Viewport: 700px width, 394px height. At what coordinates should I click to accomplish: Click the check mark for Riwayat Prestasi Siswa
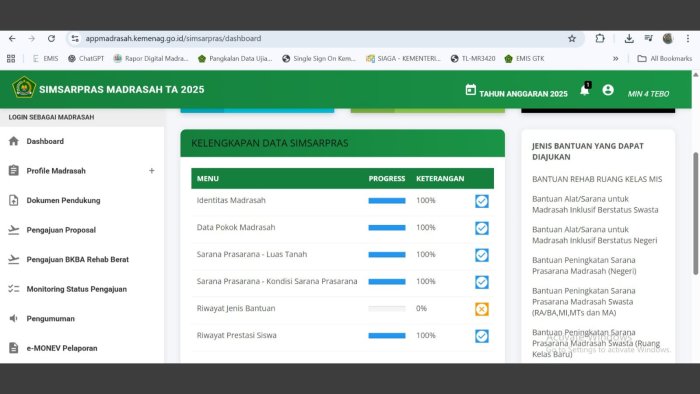482,336
